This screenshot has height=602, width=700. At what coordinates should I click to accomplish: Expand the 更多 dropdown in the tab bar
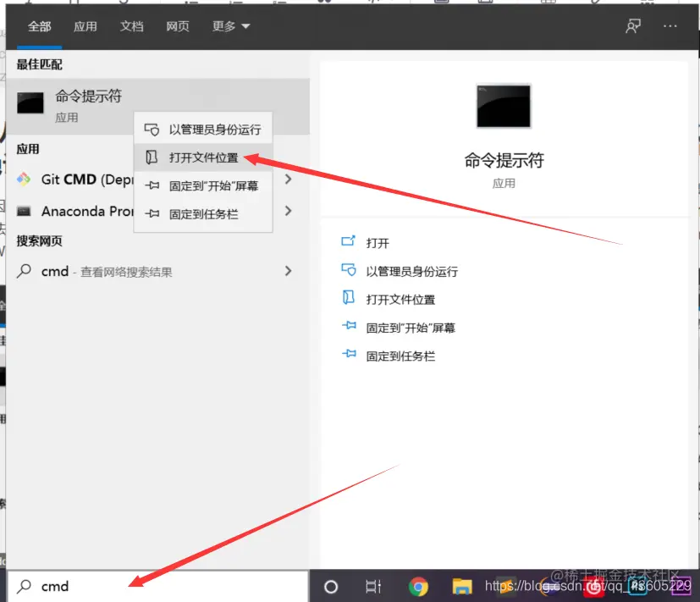point(227,26)
